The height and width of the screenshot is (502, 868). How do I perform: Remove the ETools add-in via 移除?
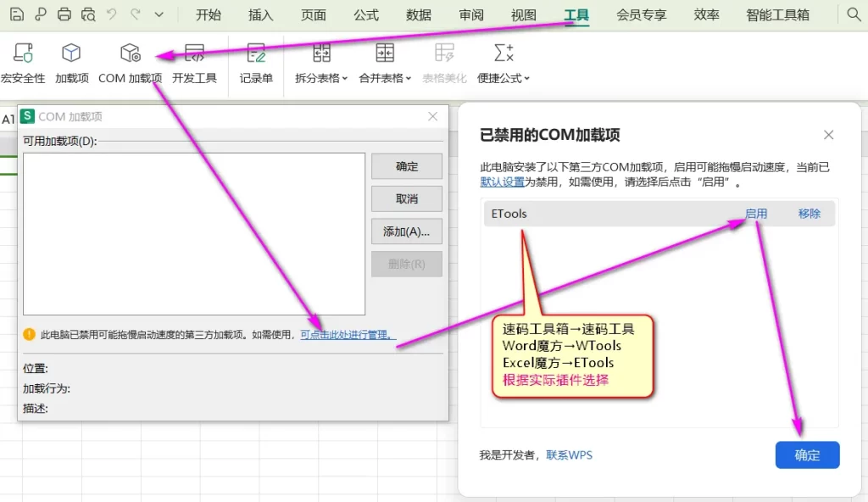coord(810,214)
